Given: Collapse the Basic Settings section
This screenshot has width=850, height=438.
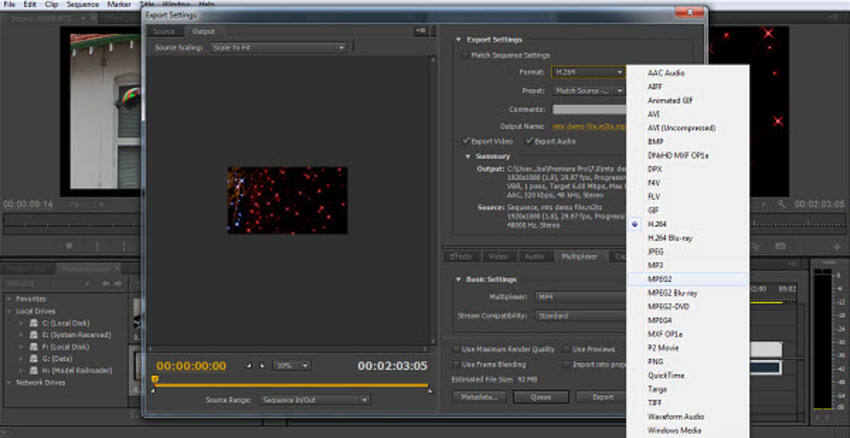Looking at the screenshot, I should click(458, 279).
